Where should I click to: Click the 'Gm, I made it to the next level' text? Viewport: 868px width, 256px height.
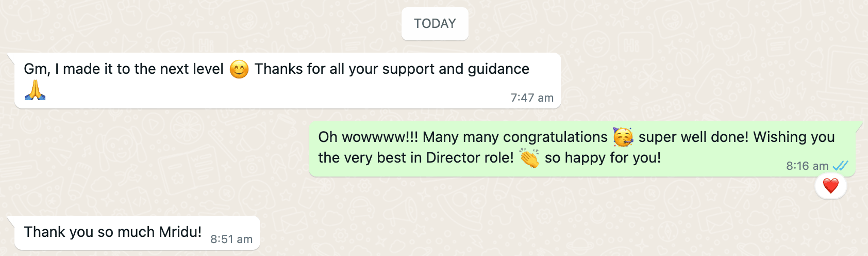tap(124, 69)
